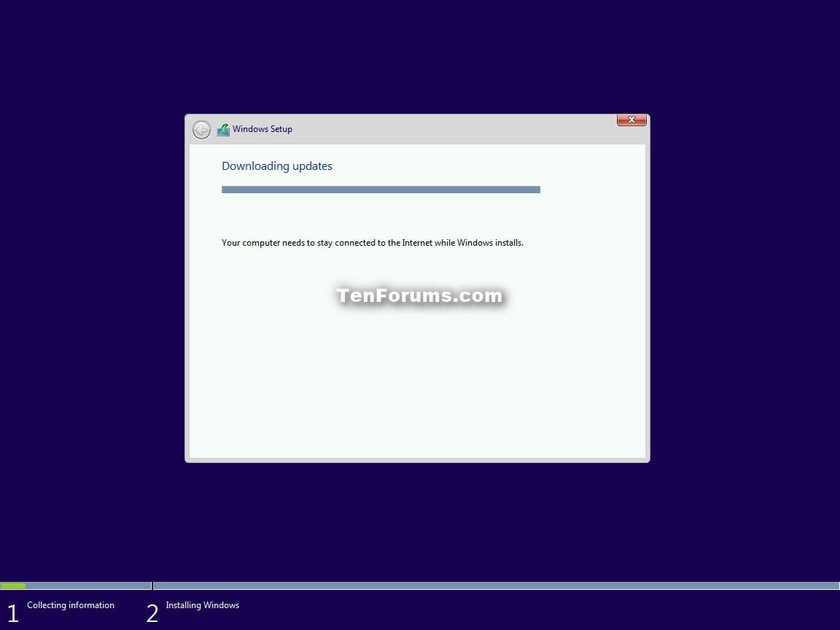The width and height of the screenshot is (840, 630).
Task: Click the Installing Windows progress bar
Action: pos(496,586)
